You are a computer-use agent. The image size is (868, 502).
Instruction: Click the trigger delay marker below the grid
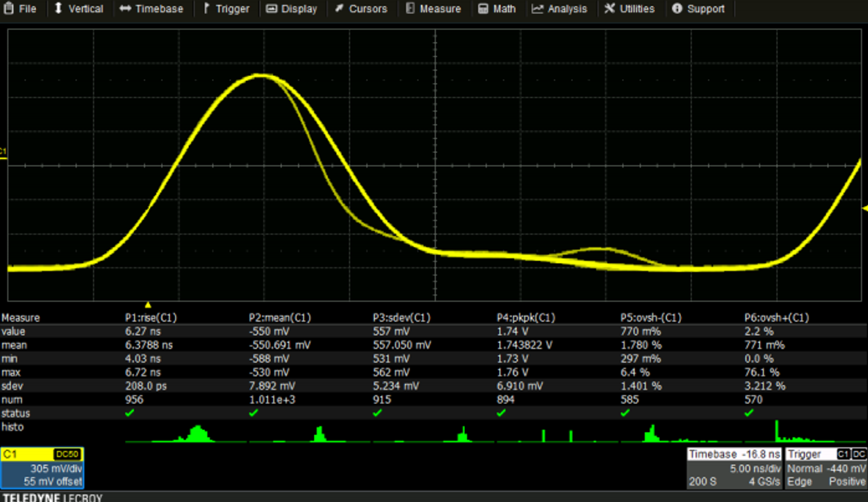point(148,305)
